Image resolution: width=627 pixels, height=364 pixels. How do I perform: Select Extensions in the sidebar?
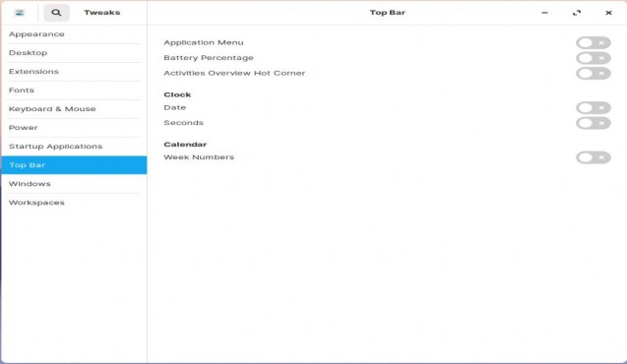pos(74,72)
